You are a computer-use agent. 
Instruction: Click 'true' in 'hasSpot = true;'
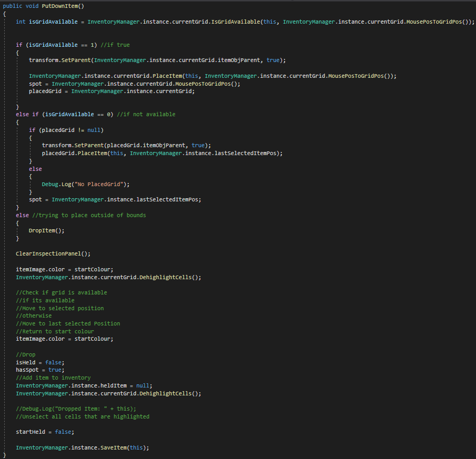pos(55,370)
